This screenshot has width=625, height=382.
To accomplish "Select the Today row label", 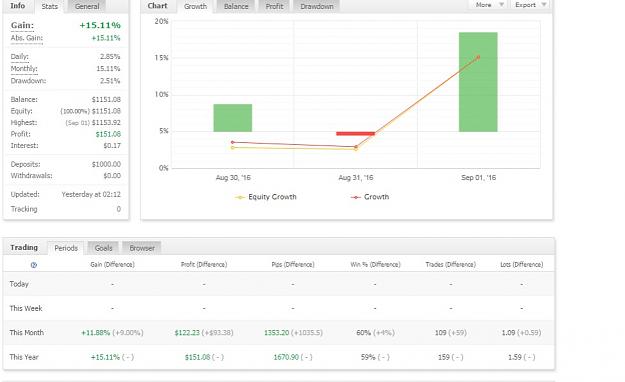I will [x=19, y=284].
